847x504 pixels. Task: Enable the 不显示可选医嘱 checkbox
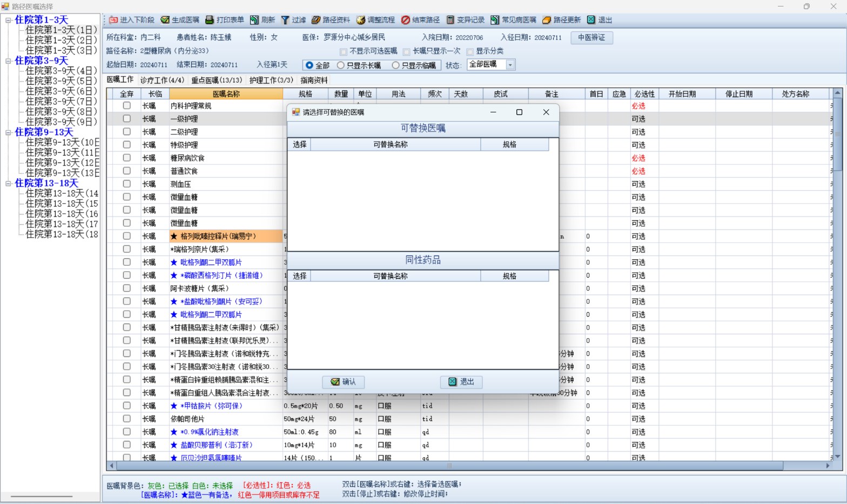(344, 52)
